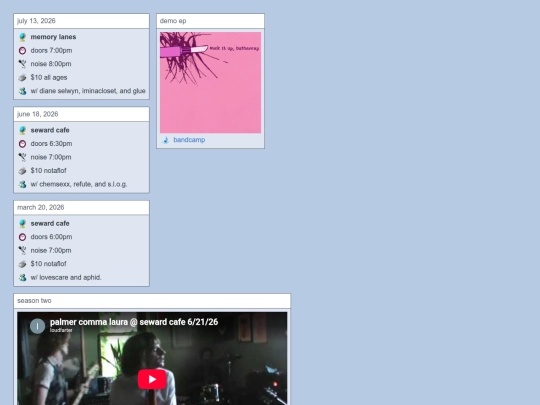This screenshot has height=405, width=540.
Task: Open the demo ep cover artwork
Action: 210,83
